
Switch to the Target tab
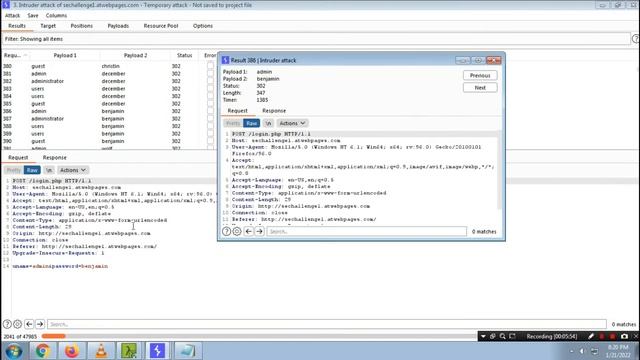click(48, 26)
